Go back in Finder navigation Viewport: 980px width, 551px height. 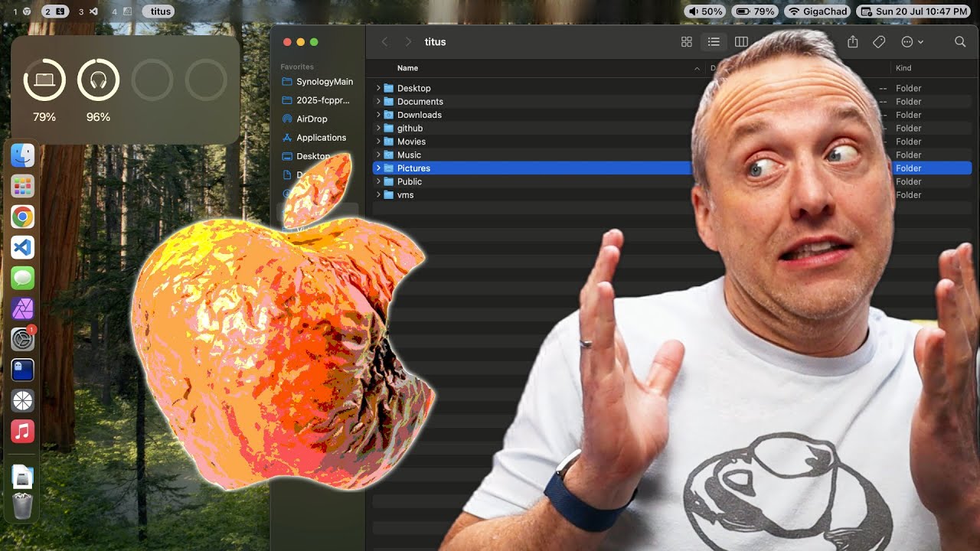pos(385,42)
